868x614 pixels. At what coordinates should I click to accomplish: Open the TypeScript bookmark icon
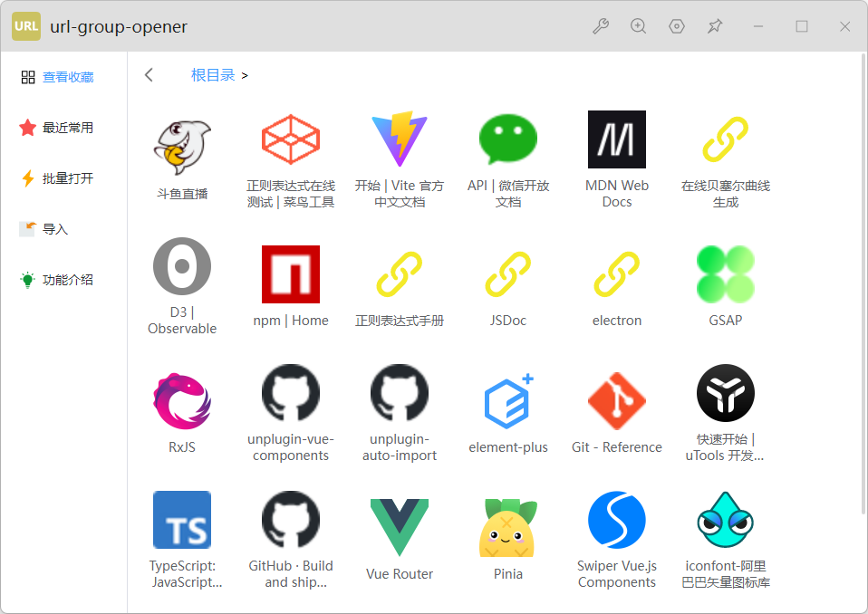182,520
